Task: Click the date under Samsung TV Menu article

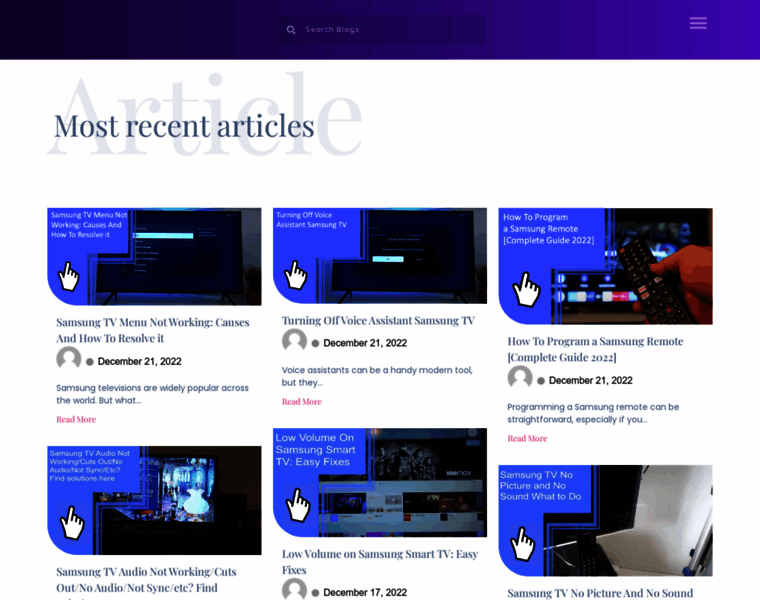Action: pos(140,362)
